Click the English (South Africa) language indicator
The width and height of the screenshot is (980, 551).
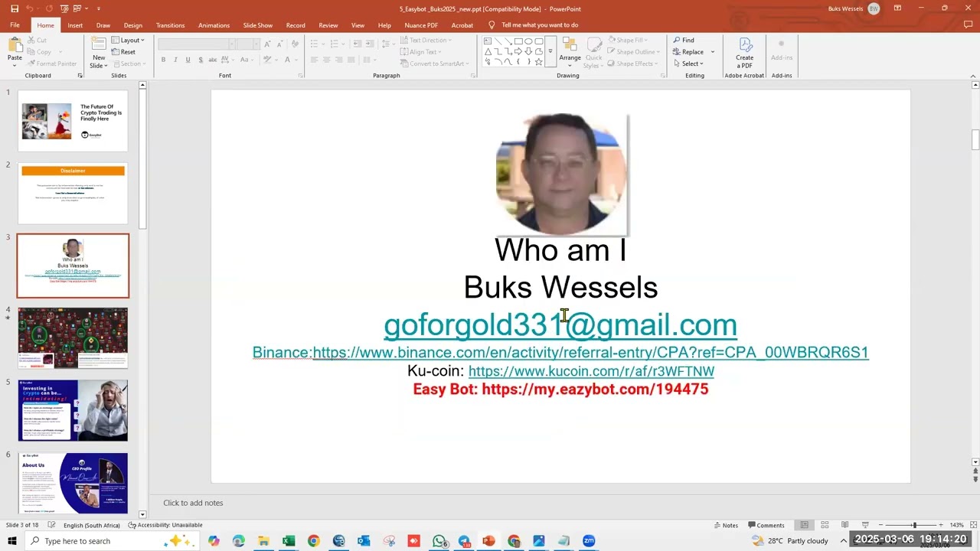(91, 525)
